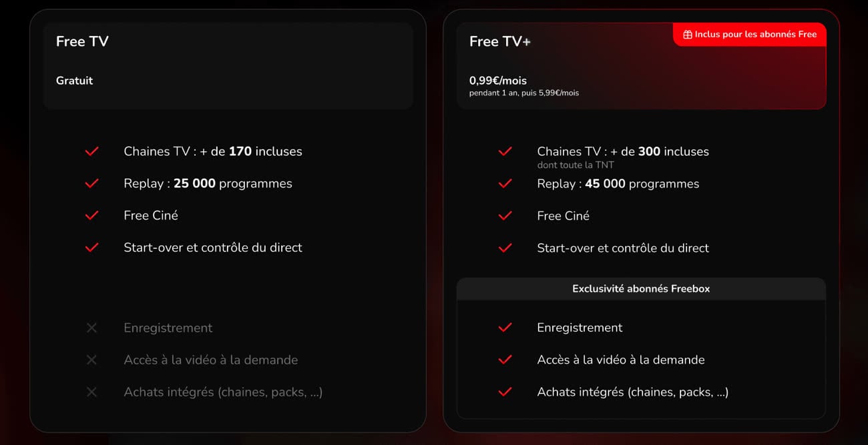Select the Free TV plan header
Screen dimensions: 868x445
(82, 41)
